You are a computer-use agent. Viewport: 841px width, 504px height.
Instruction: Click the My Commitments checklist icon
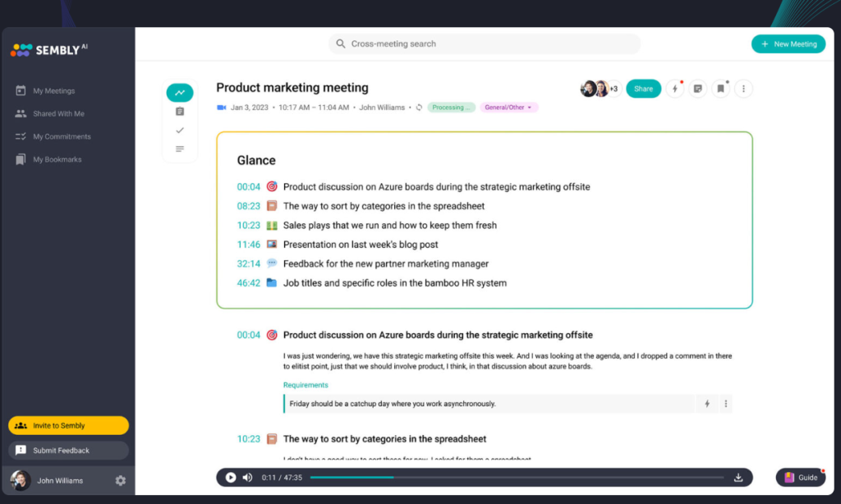point(21,137)
